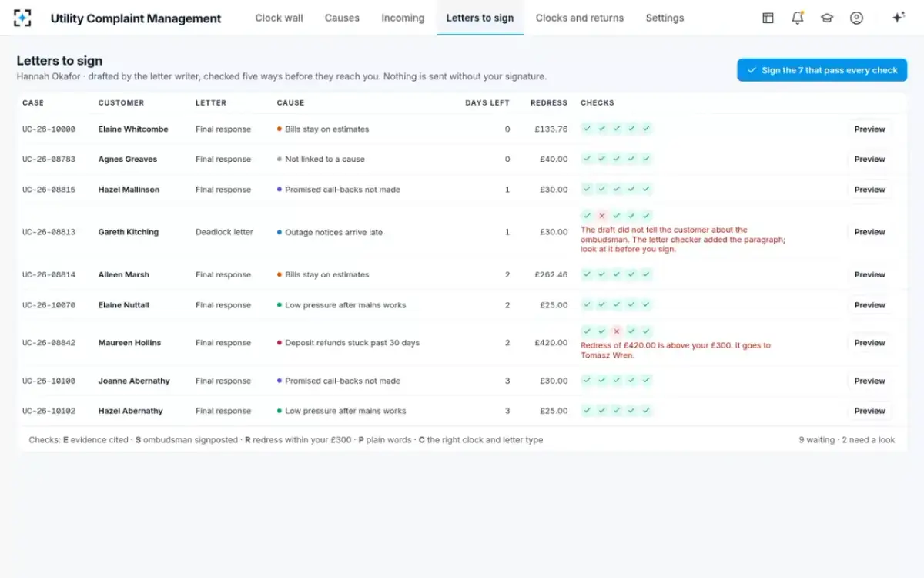Open the Settings tab
The width and height of the screenshot is (924, 578).
(x=665, y=18)
